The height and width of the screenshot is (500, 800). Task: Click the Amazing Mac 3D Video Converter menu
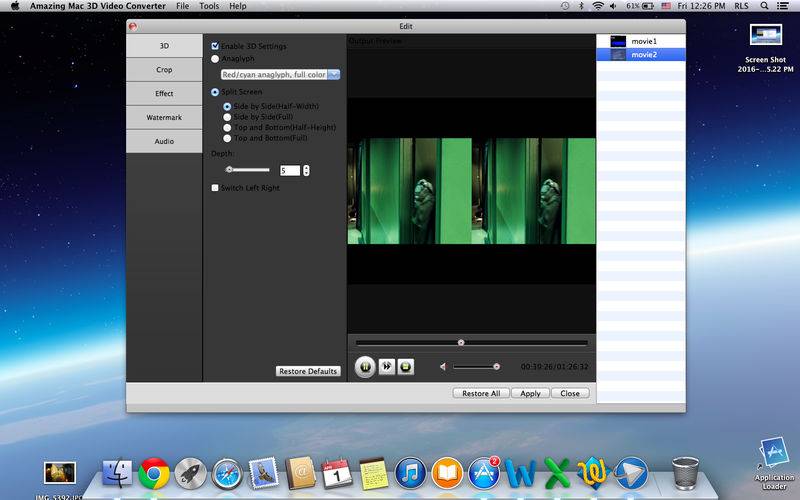pyautogui.click(x=98, y=6)
